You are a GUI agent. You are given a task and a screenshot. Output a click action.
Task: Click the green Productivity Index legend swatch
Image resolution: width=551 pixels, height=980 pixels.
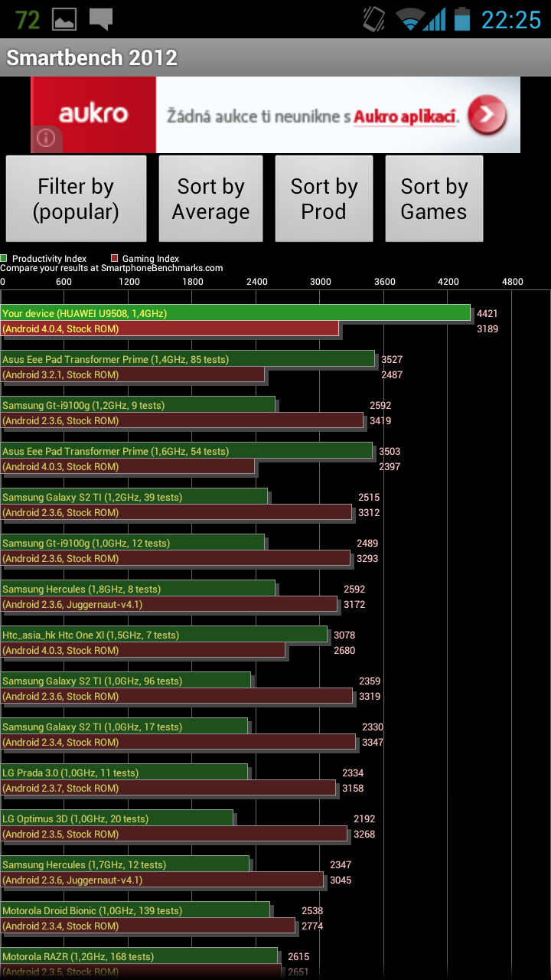pos(5,259)
